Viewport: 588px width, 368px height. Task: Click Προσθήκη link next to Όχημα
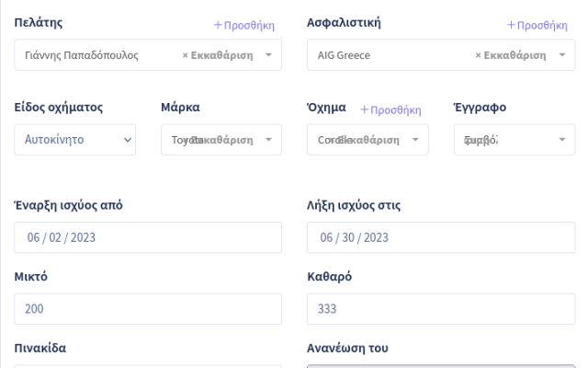390,109
